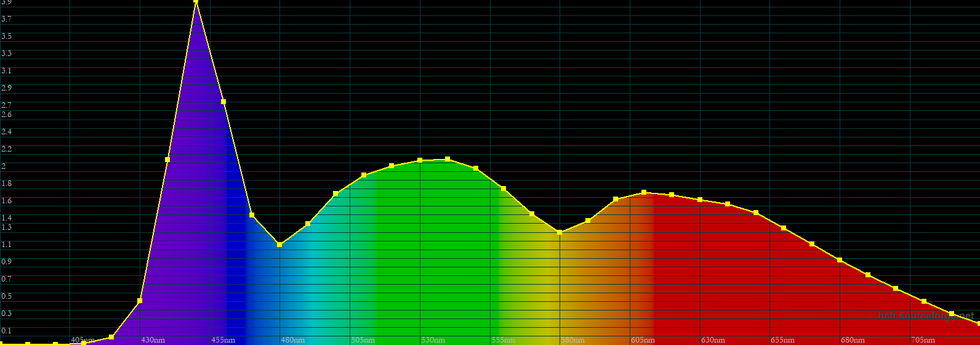Select the 480nm wavelength axis label

coord(292,340)
